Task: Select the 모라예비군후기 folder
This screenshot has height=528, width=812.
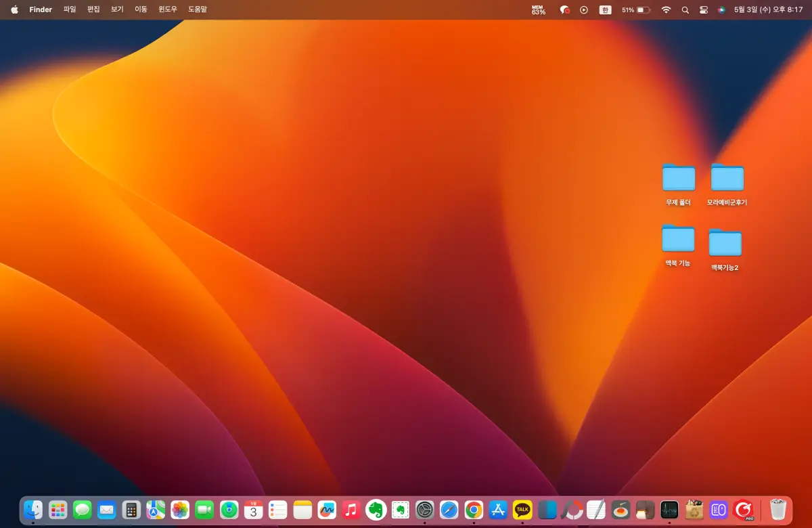Action: point(727,185)
